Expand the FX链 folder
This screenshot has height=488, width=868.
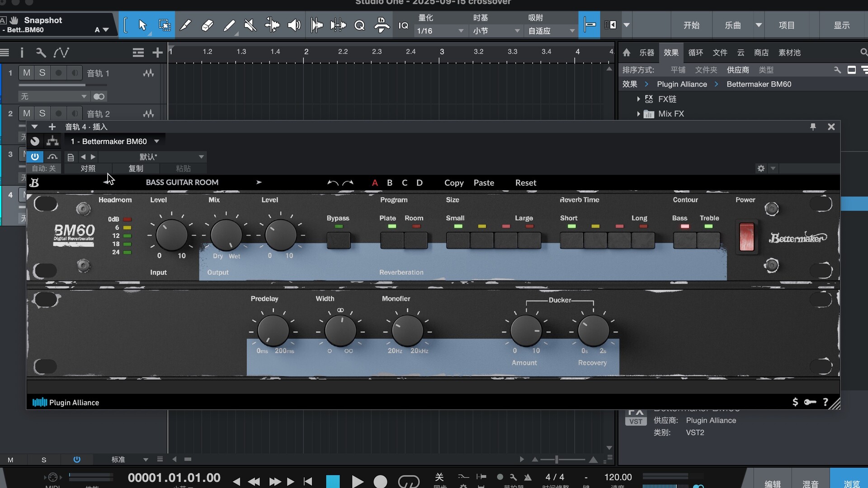coord(638,99)
